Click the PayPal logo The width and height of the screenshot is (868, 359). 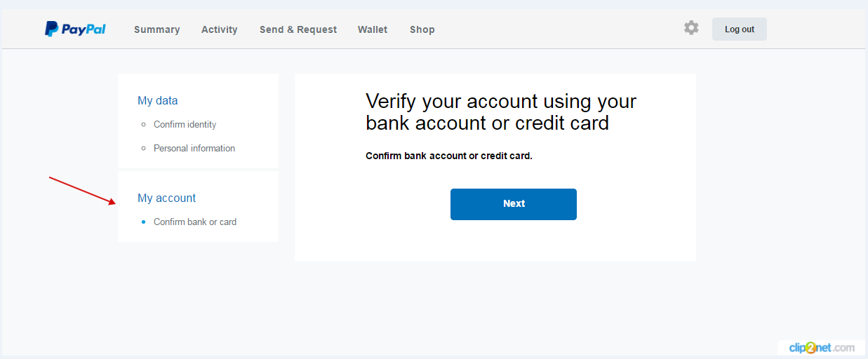pyautogui.click(x=75, y=29)
